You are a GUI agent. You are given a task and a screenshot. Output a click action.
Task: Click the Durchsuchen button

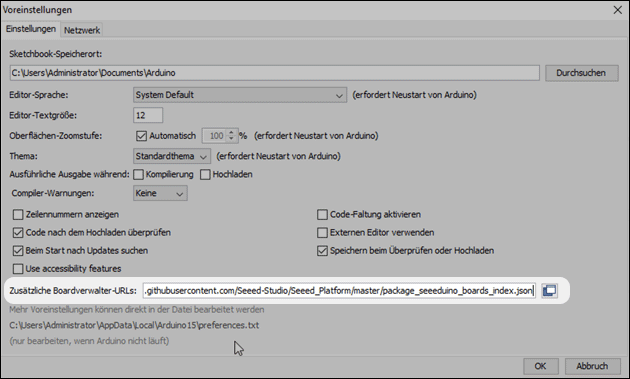[581, 73]
